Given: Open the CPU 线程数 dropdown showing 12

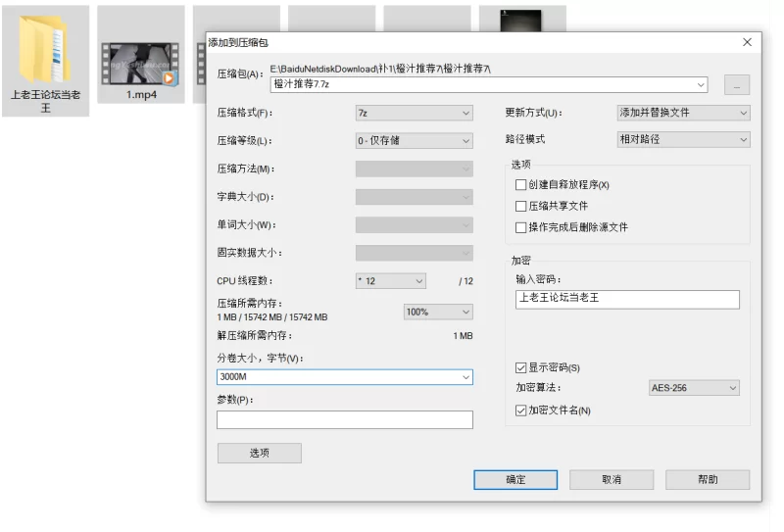Looking at the screenshot, I should point(390,281).
